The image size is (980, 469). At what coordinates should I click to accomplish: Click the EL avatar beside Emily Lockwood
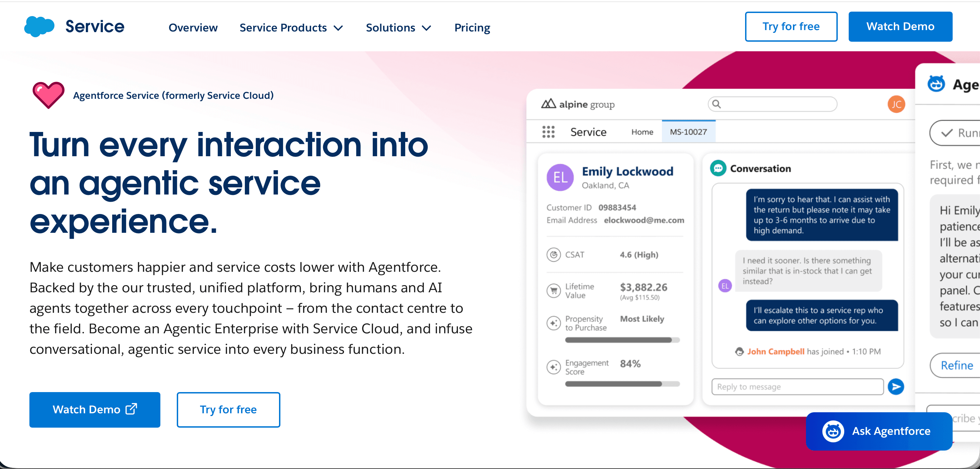(x=560, y=177)
